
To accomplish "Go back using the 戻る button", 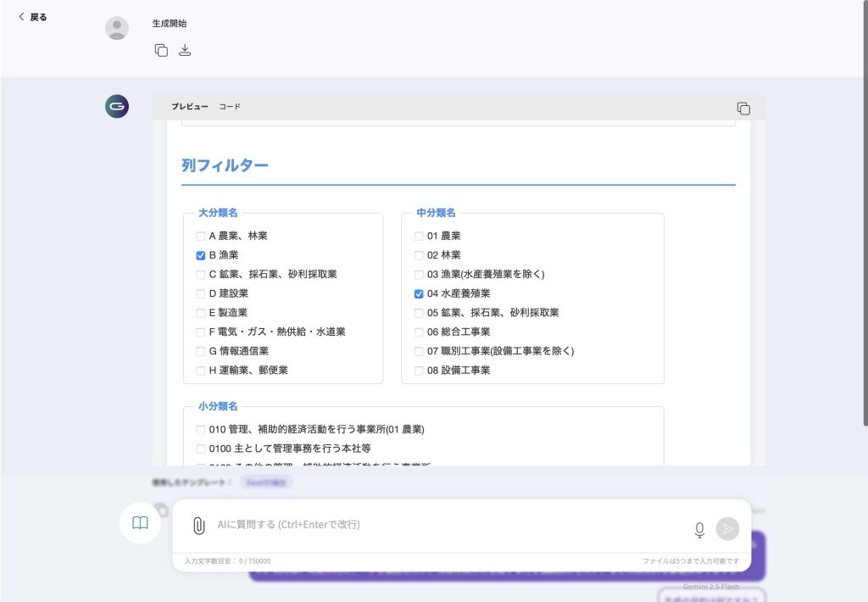I will pos(33,17).
